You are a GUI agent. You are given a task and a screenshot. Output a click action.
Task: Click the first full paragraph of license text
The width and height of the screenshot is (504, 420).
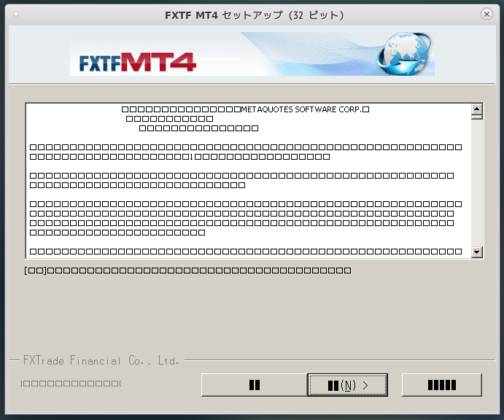coord(246,152)
